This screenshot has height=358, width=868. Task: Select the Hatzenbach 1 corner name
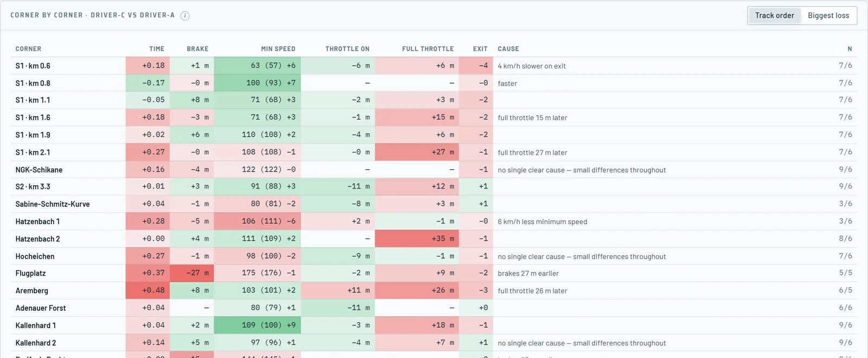tap(37, 222)
